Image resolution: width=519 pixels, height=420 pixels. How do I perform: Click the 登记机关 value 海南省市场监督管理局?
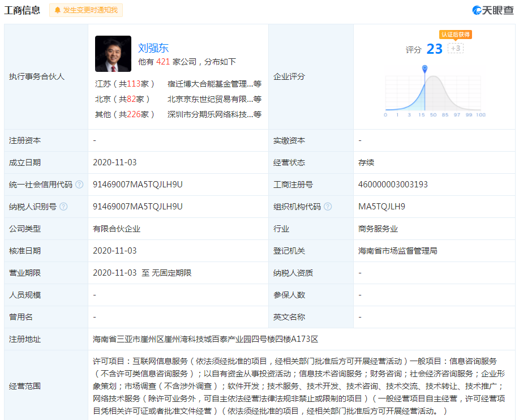397,251
